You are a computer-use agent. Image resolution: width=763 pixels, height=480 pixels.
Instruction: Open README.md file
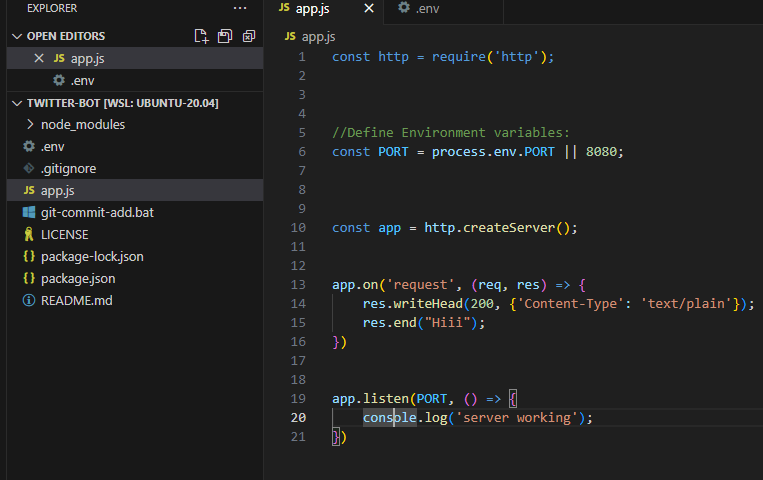tap(135, 300)
